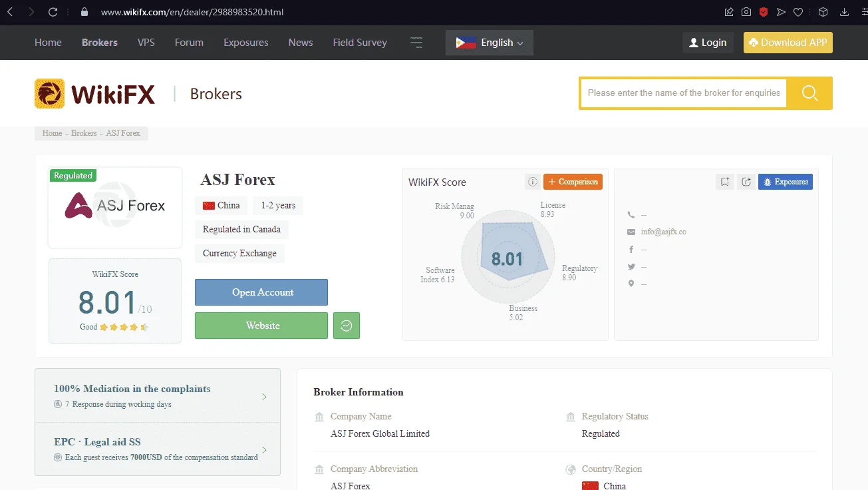Click the Broker Information heading

pyautogui.click(x=359, y=392)
